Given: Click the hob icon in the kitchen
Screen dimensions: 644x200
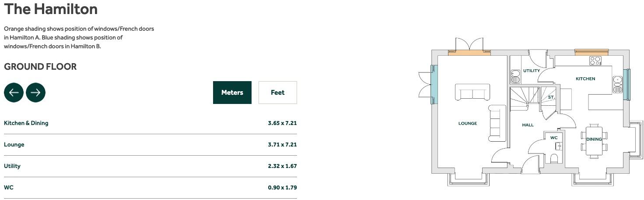Looking at the screenshot, I should pyautogui.click(x=595, y=61).
